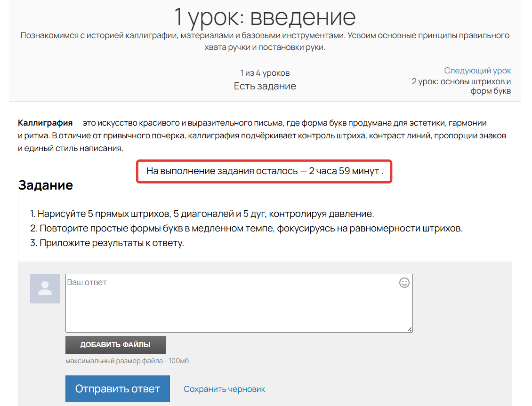
Task: Click the smiley face inside the comment field
Action: pyautogui.click(x=404, y=283)
